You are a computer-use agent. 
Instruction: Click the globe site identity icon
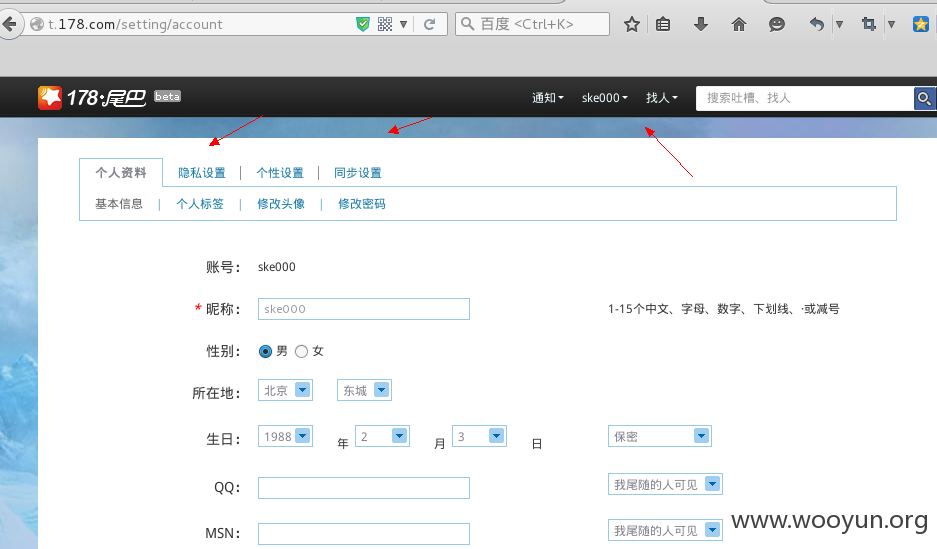point(37,24)
